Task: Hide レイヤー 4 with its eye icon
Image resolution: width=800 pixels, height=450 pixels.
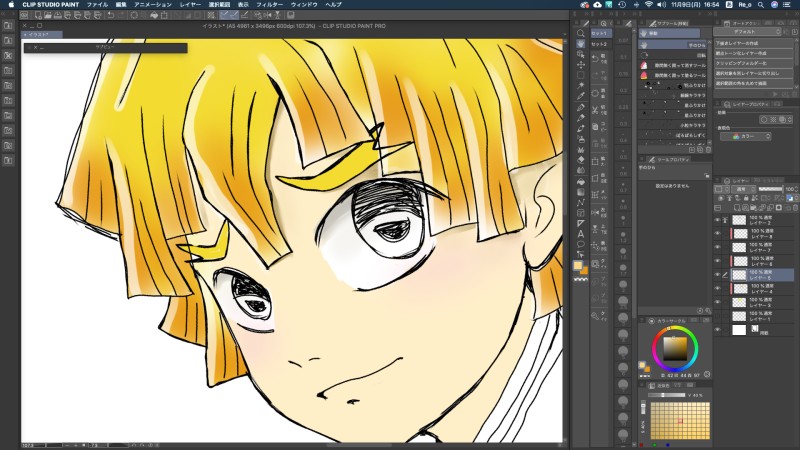Action: (x=717, y=289)
